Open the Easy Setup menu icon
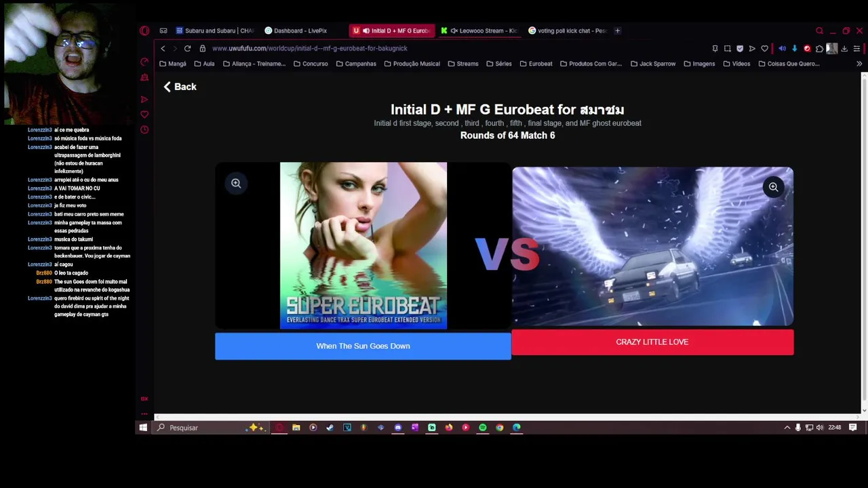This screenshot has width=868, height=488. click(856, 49)
